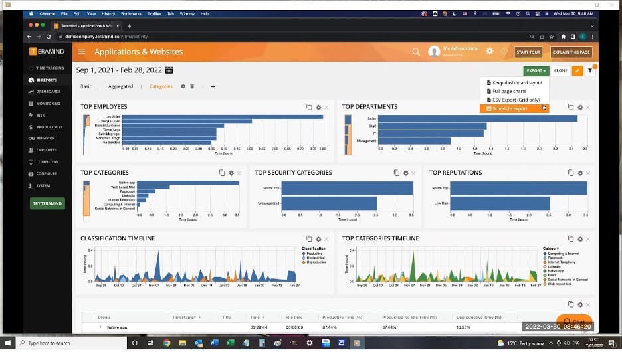622x364 pixels.
Task: Toggle Facebook in Category legend
Action: (554, 258)
